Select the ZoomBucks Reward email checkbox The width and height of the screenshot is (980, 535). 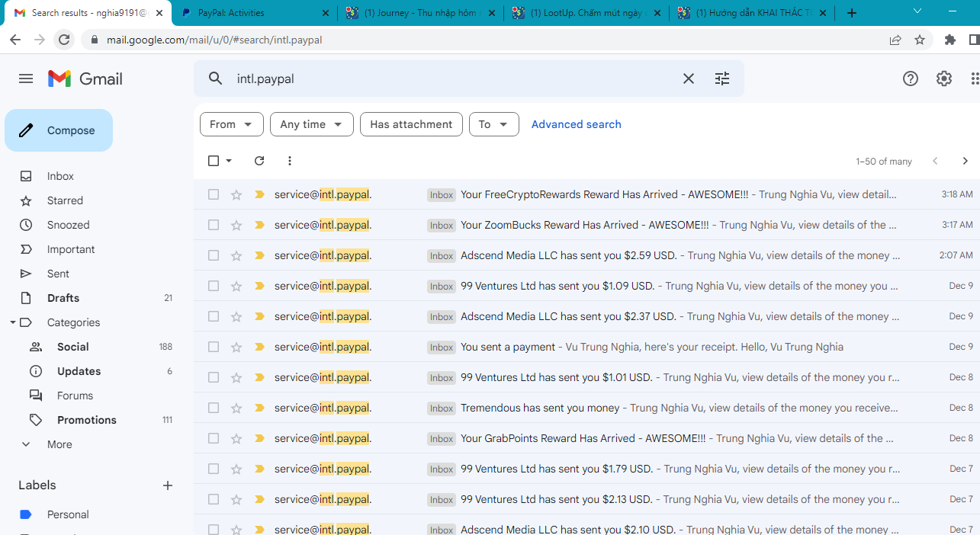(214, 225)
